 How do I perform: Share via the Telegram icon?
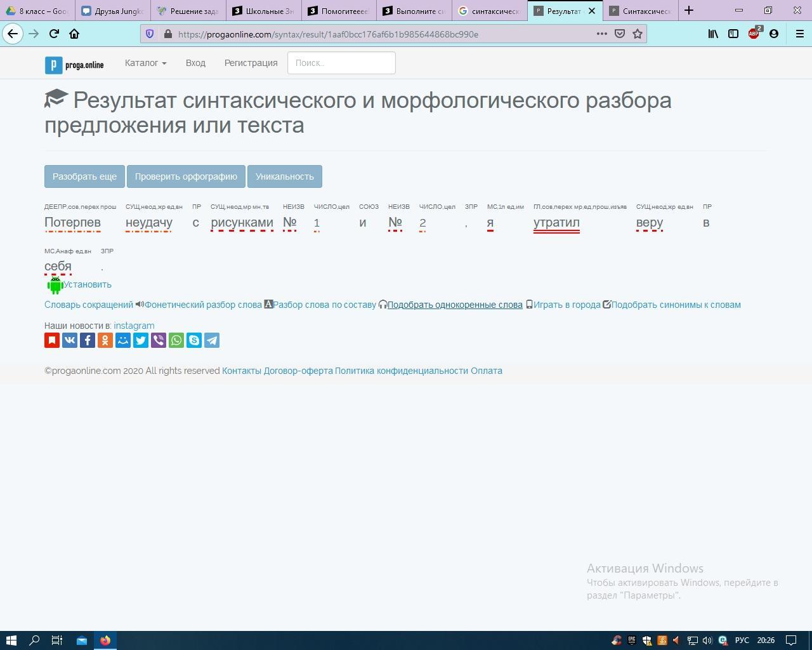point(212,340)
